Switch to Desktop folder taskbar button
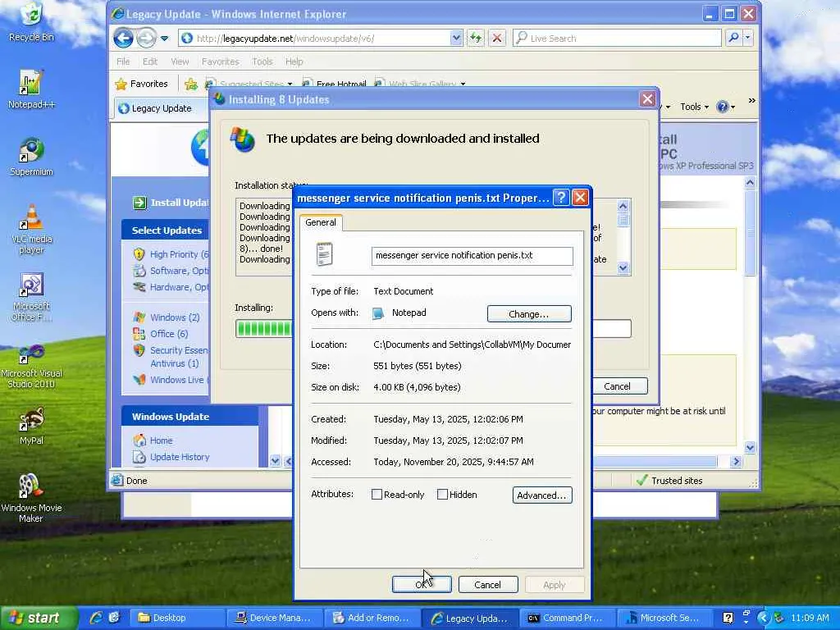 (177, 618)
